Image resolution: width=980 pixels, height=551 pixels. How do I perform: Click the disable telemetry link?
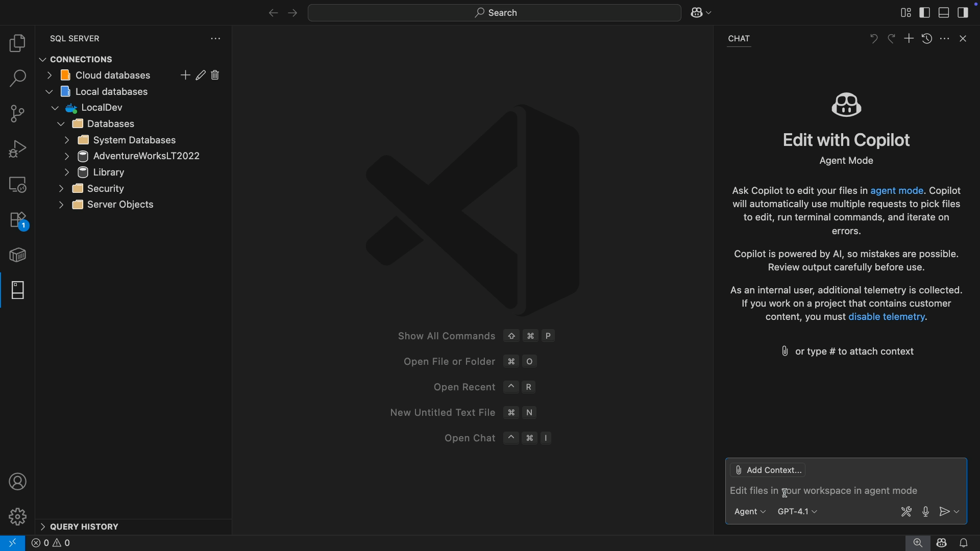pos(887,317)
